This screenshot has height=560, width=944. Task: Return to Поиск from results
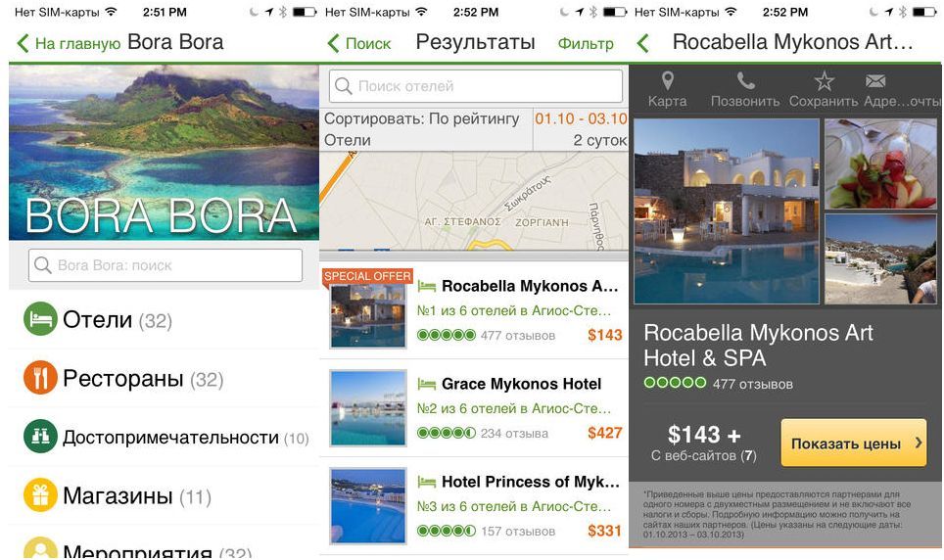point(359,43)
